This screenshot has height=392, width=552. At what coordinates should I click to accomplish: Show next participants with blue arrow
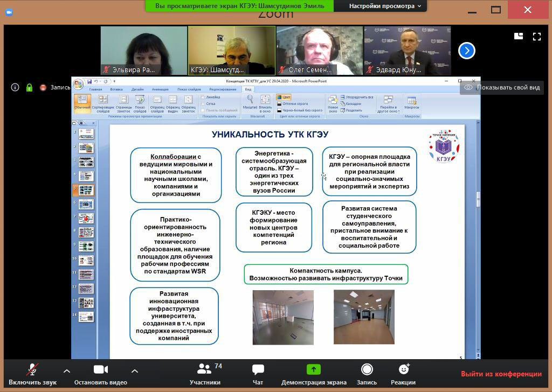pos(467,51)
